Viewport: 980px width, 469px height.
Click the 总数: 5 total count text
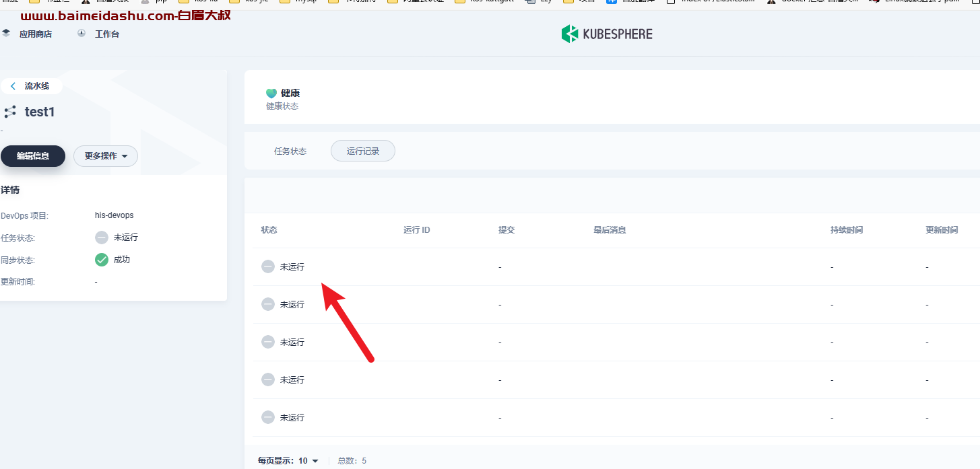[x=352, y=461]
